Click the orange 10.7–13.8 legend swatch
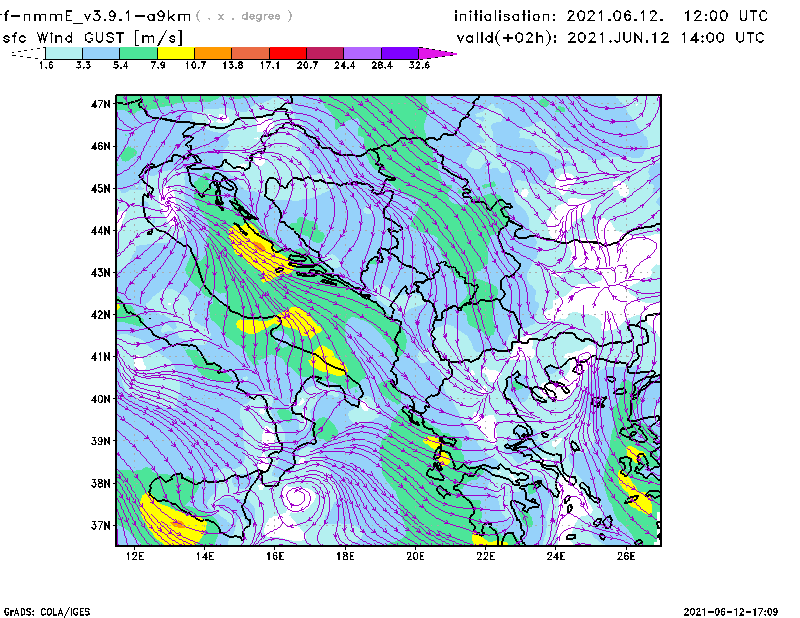The height and width of the screenshot is (618, 800). (x=213, y=53)
